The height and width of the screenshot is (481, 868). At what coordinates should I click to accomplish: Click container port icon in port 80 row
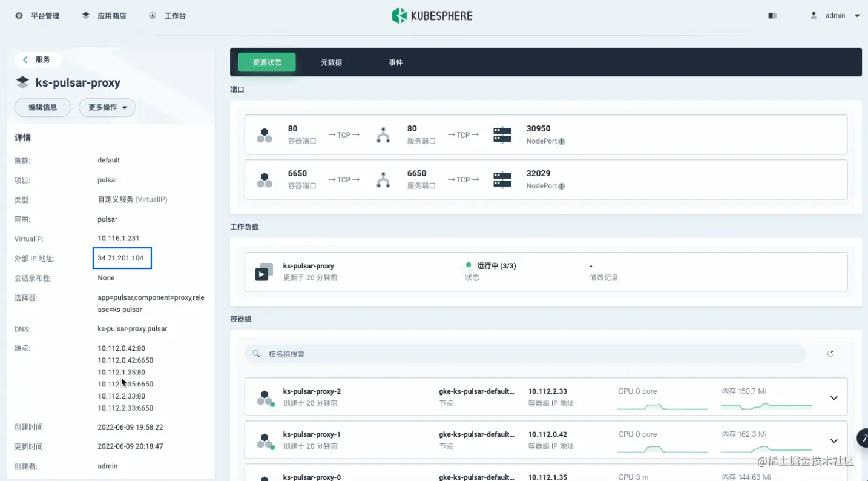pos(265,135)
